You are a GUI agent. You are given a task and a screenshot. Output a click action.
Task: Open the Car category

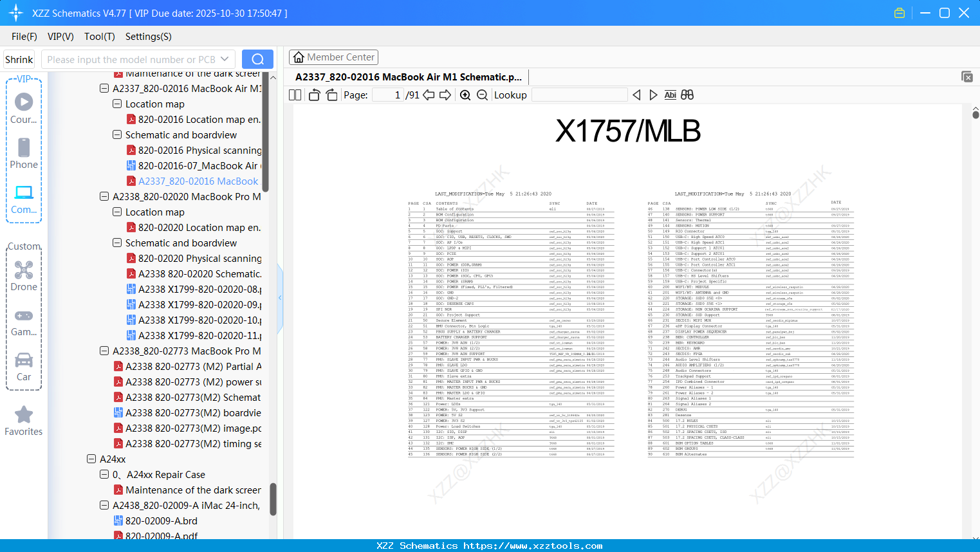point(24,365)
